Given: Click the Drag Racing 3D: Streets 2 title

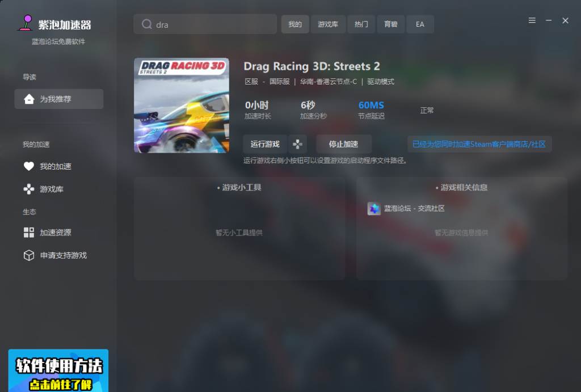Looking at the screenshot, I should click(311, 66).
